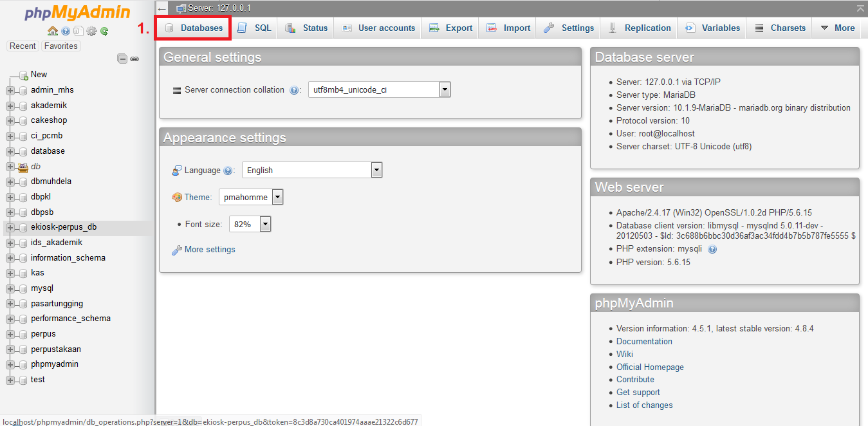This screenshot has width=868, height=426.
Task: Open the SQL tab
Action: (x=254, y=28)
